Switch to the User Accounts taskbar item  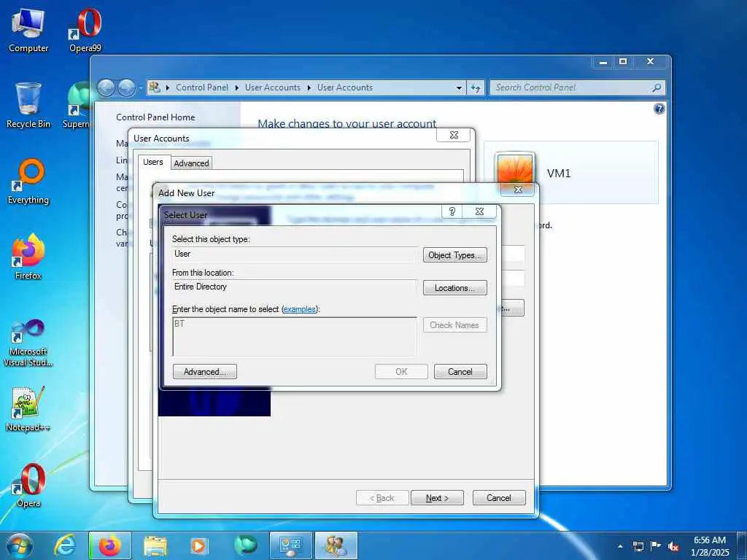point(336,545)
